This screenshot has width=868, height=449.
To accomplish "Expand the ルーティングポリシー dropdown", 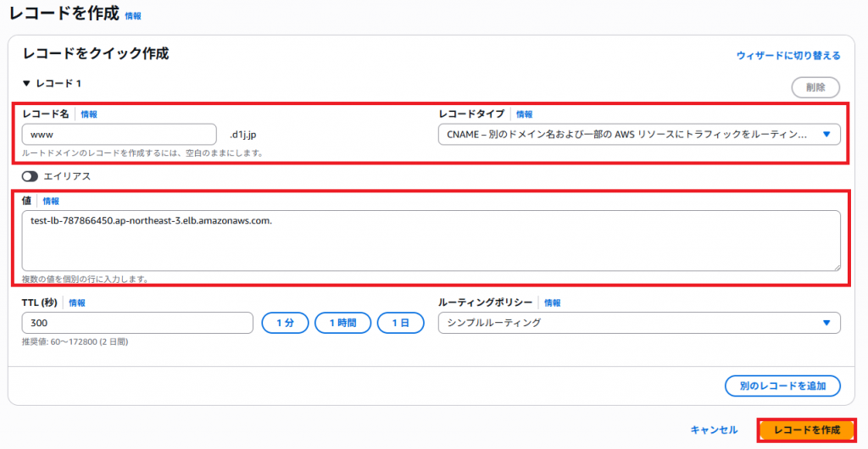I will [638, 323].
